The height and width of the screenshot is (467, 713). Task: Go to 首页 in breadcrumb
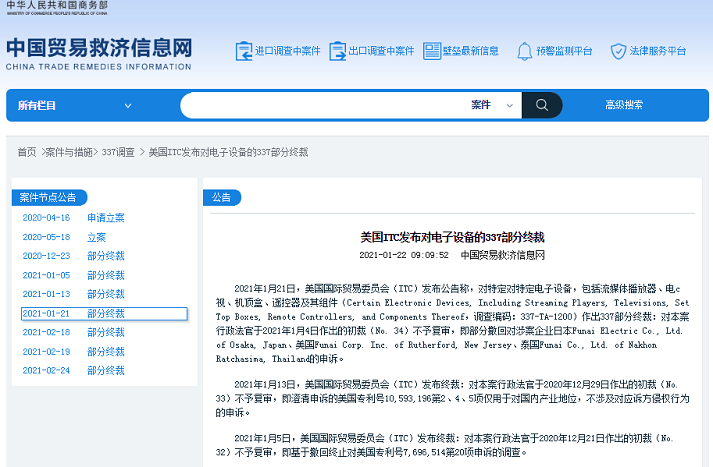coord(27,152)
